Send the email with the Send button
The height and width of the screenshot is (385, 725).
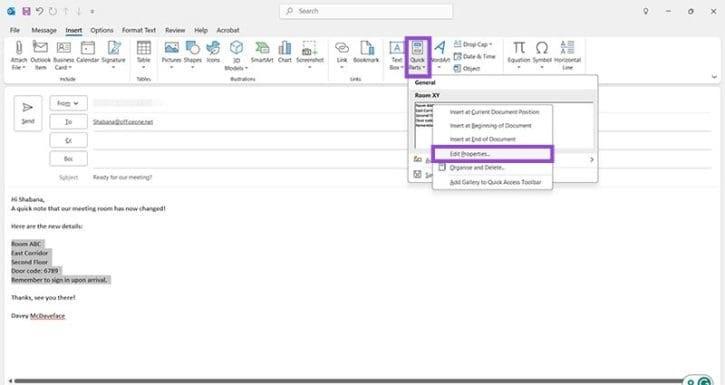[28, 113]
